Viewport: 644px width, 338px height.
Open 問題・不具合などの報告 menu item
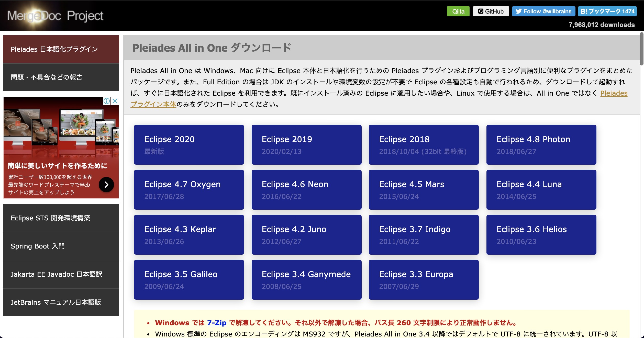61,77
